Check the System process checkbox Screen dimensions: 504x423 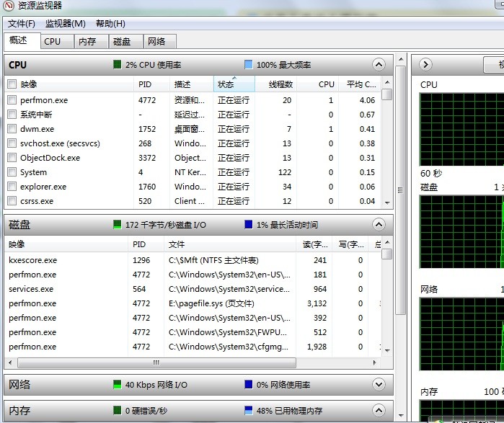tap(12, 172)
